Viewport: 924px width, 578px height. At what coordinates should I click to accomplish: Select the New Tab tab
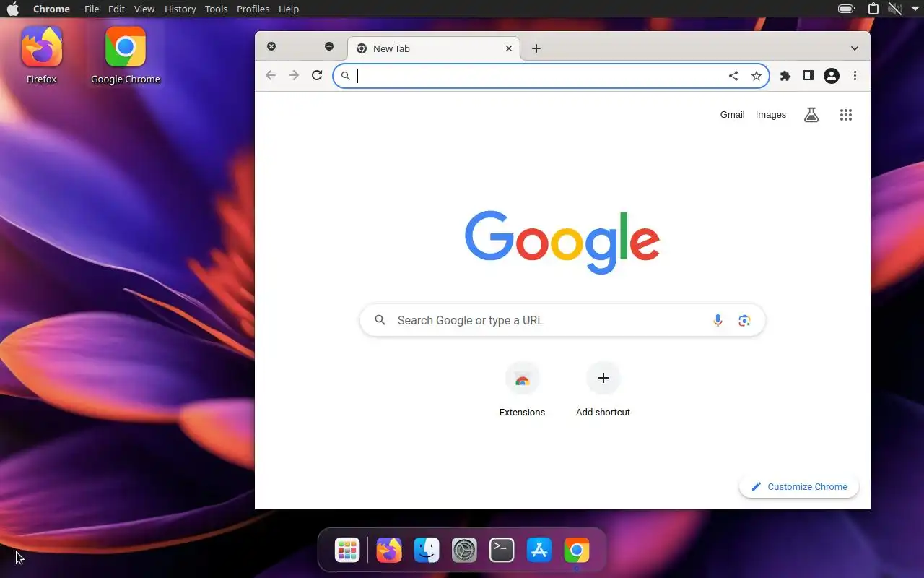coord(433,48)
